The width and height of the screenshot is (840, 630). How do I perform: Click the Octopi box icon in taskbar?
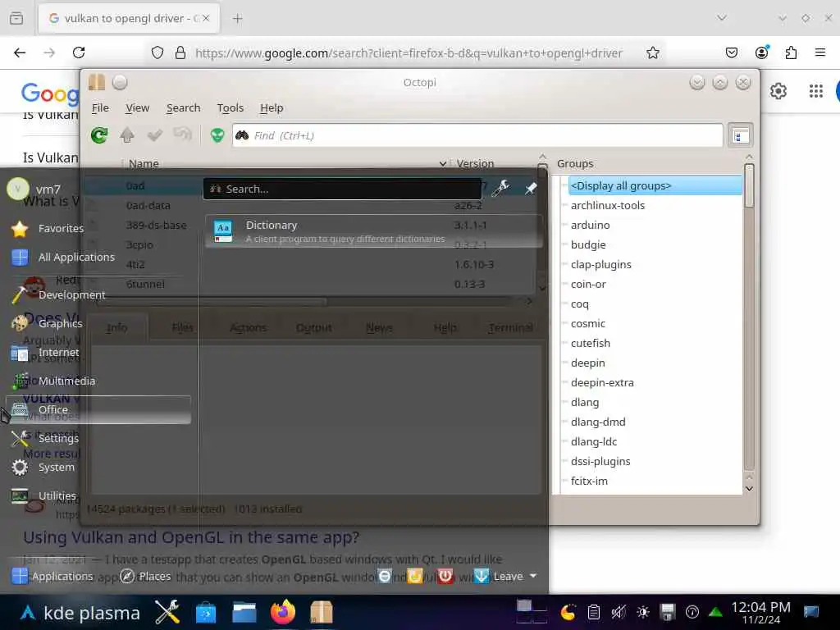(x=322, y=612)
